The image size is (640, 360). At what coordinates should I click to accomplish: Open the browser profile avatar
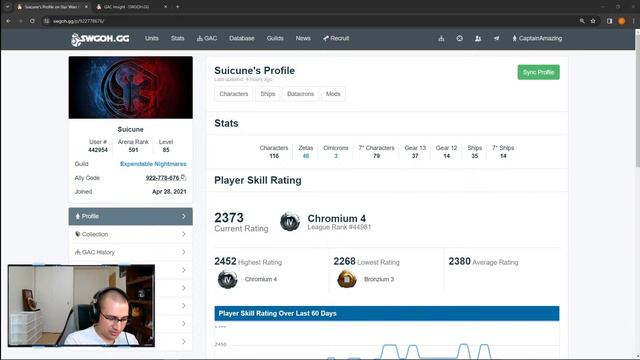point(622,21)
